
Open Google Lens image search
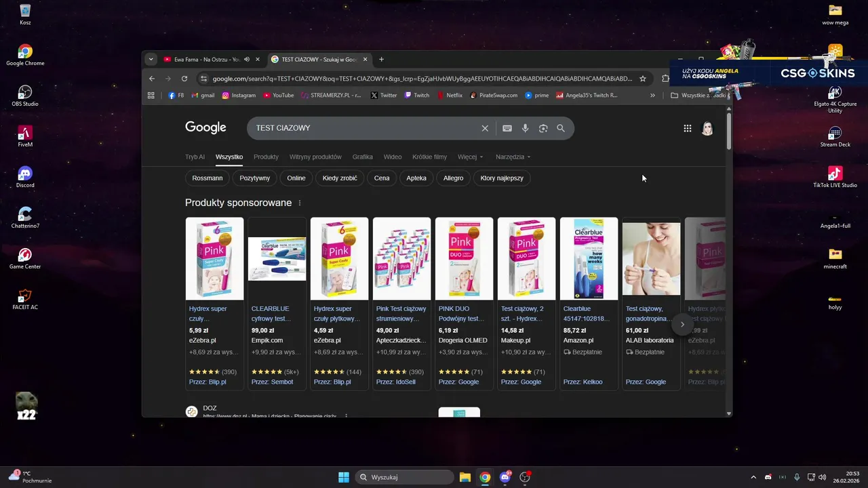click(543, 128)
